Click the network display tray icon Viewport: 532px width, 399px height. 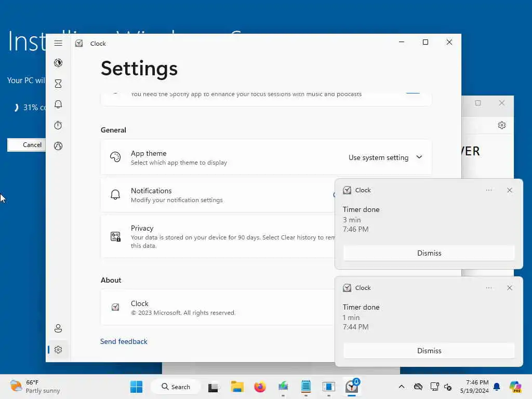[x=434, y=387]
